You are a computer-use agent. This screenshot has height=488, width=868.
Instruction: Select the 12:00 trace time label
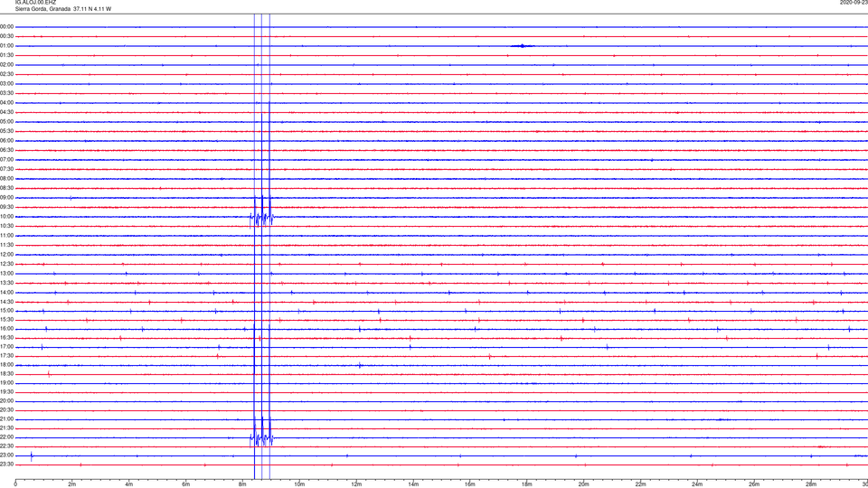coord(7,255)
